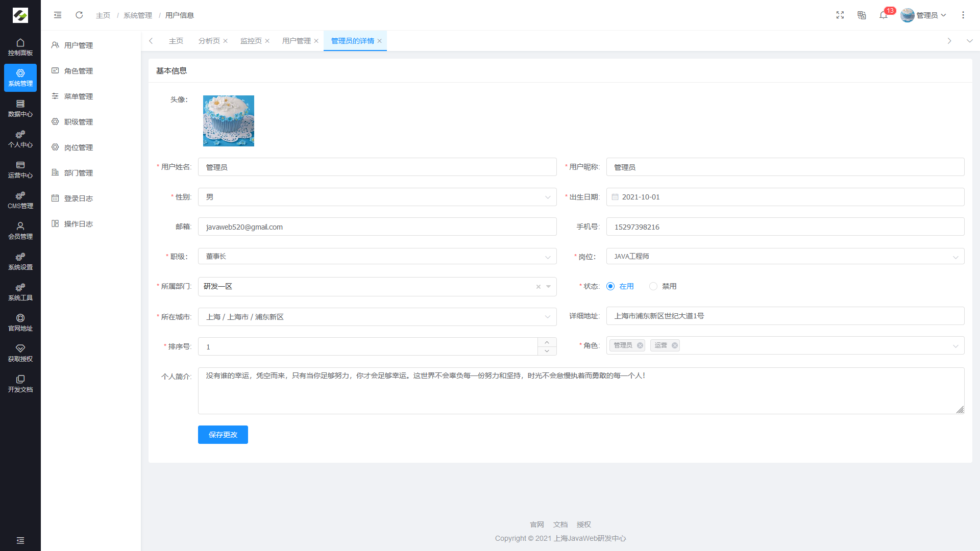Screen dimensions: 980x551
Task: Enter fullscreen mode icon
Action: tap(840, 15)
